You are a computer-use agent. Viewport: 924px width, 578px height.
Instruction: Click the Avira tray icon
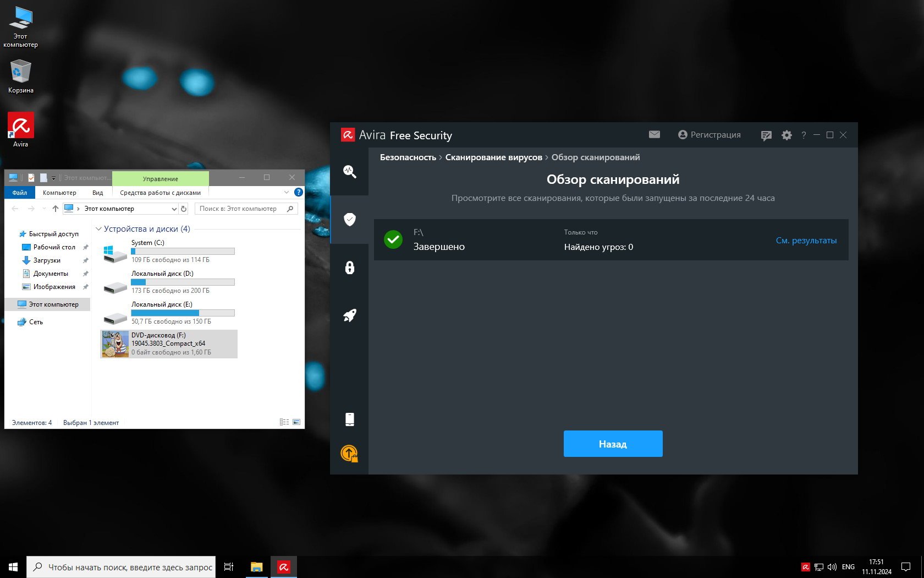pyautogui.click(x=805, y=567)
